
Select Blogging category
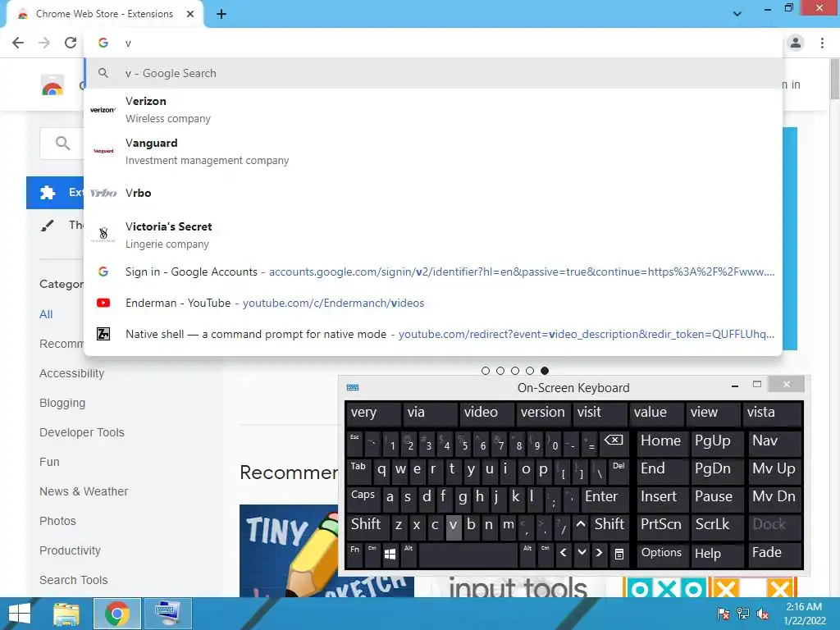(62, 403)
